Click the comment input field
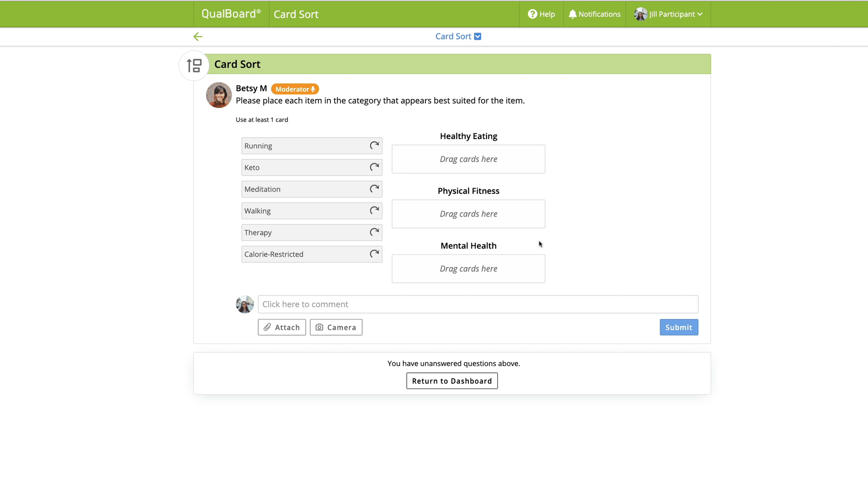 (478, 304)
